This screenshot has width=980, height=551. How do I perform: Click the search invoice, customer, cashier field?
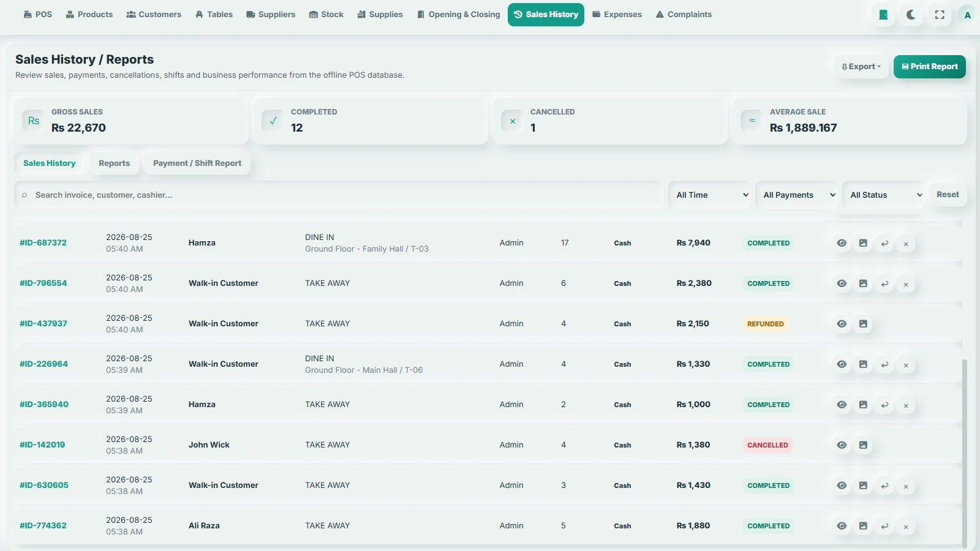339,195
